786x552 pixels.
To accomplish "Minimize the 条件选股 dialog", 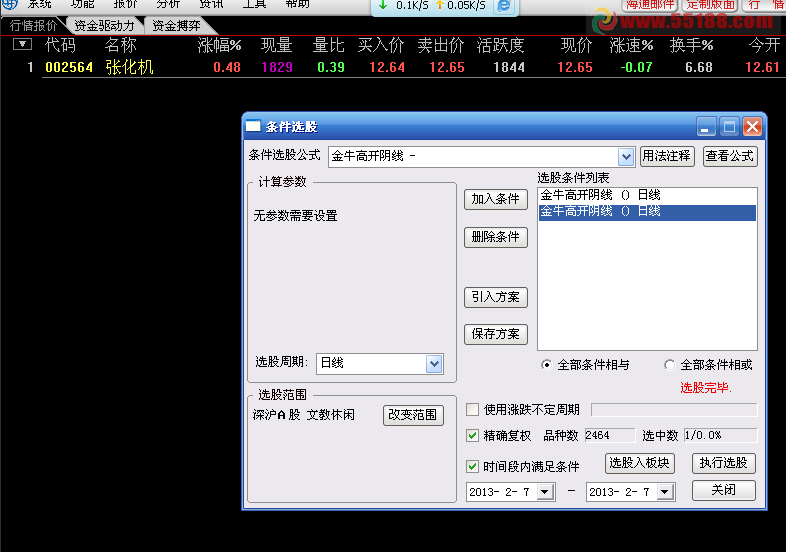I will [705, 126].
